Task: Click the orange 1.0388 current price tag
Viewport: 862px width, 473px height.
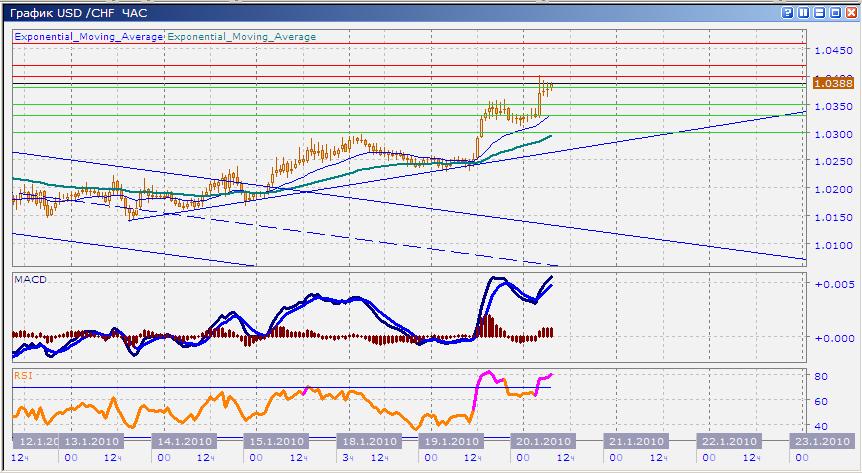Action: pos(832,83)
